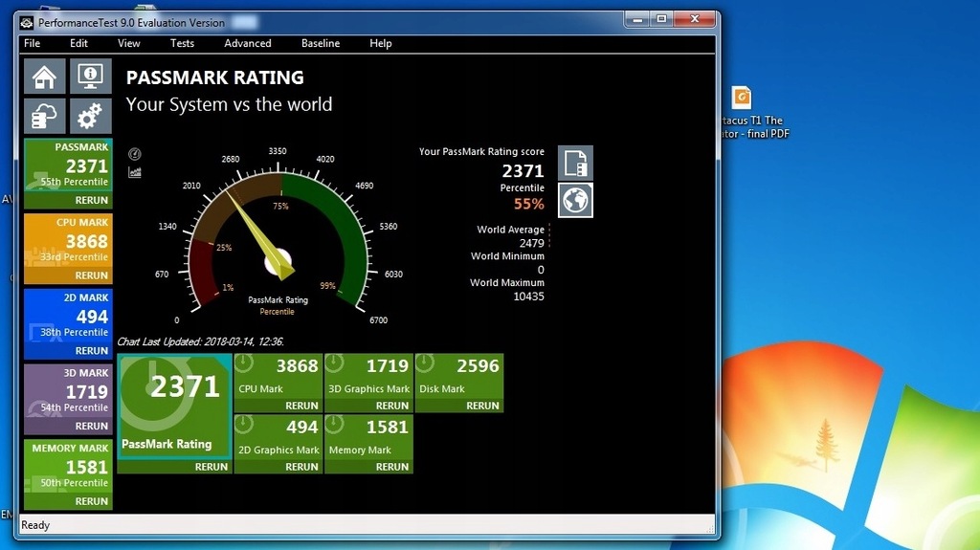Screen dimensions: 980x550
Task: Rerun the 3D Mark test in the sidebar
Action: tap(91, 427)
